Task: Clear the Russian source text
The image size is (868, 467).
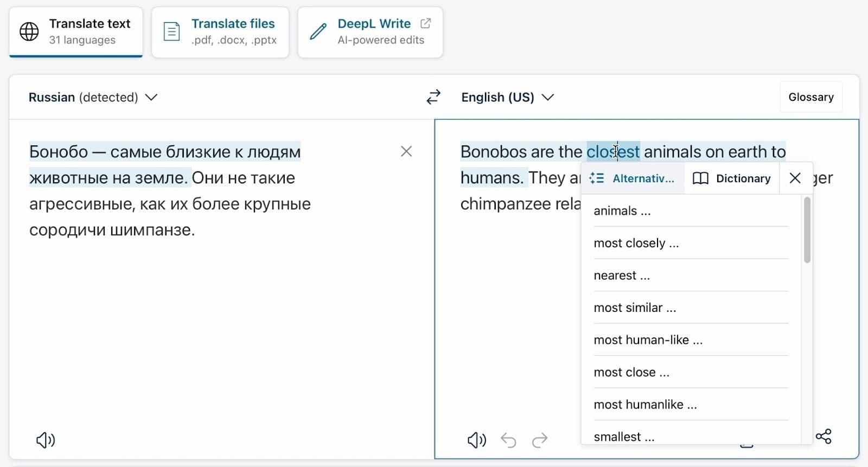Action: (x=406, y=151)
